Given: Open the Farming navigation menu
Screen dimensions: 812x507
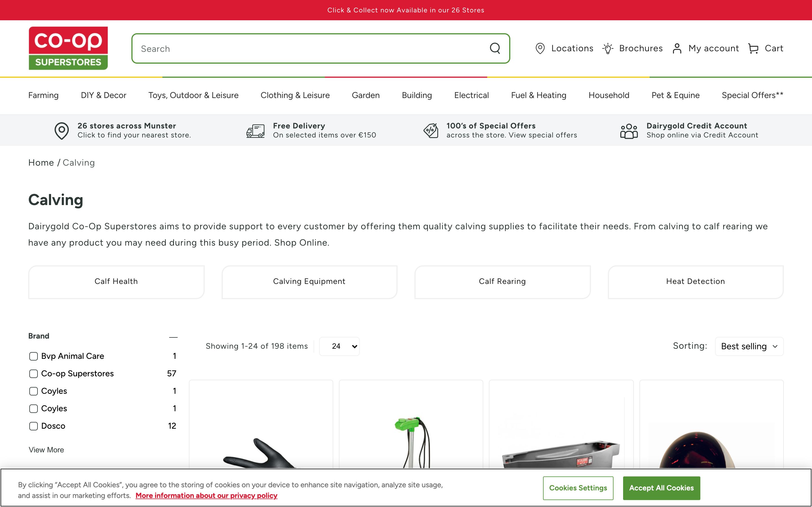Looking at the screenshot, I should [x=43, y=95].
